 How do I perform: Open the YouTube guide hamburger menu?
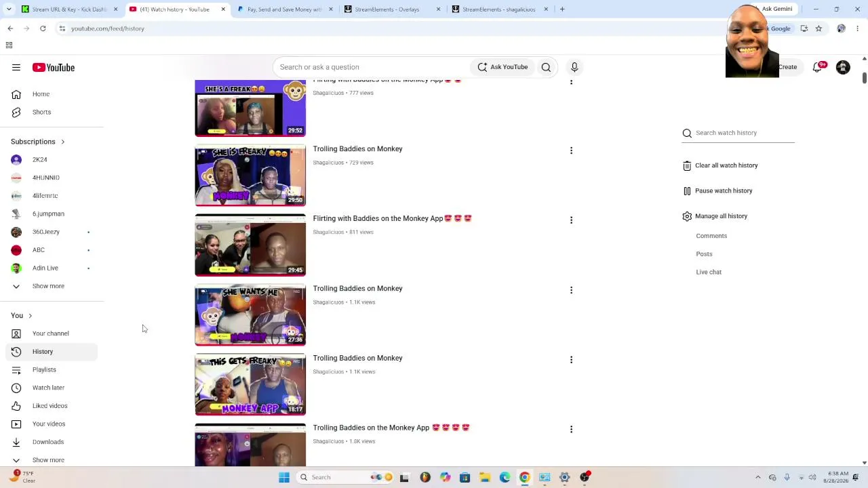[16, 67]
